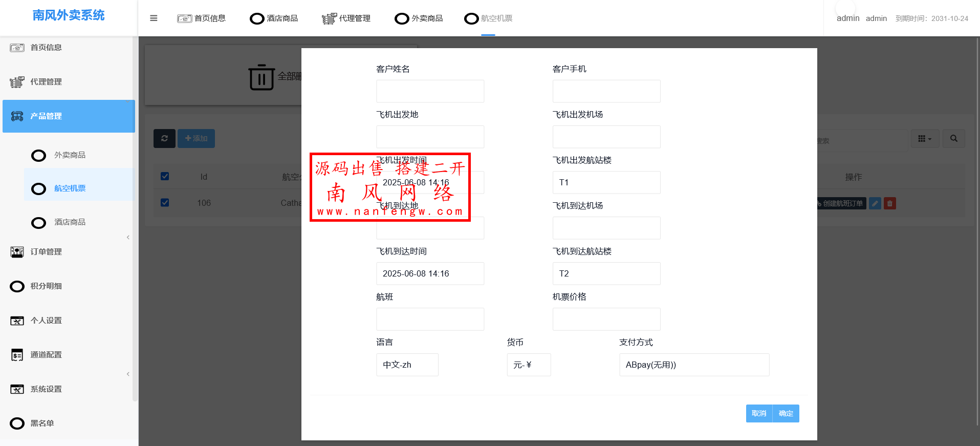Screen dimensions: 980x446
Task: Open 订单管理 in the sidebar
Action: click(46, 251)
